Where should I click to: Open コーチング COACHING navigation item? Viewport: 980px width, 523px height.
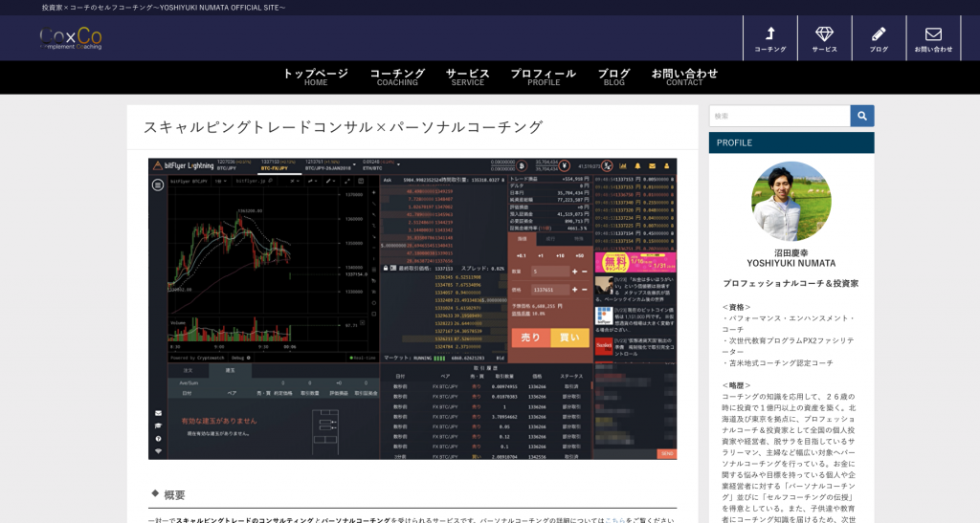pos(397,76)
